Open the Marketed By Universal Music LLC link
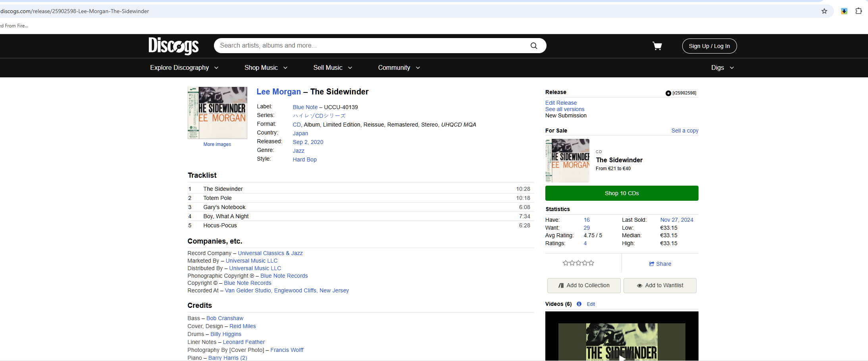The width and height of the screenshot is (868, 361). pos(252,261)
